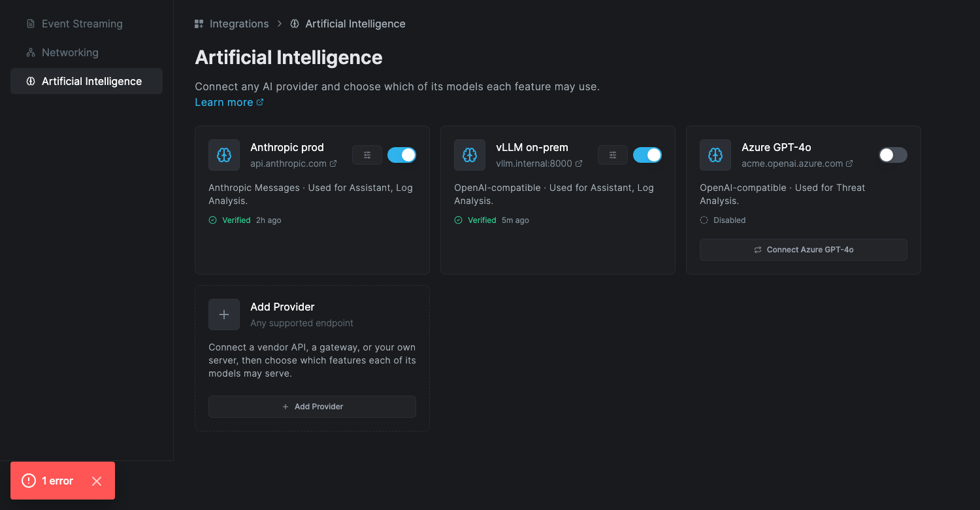Click the vLLM on-prem card title
980x510 pixels.
[x=532, y=148]
